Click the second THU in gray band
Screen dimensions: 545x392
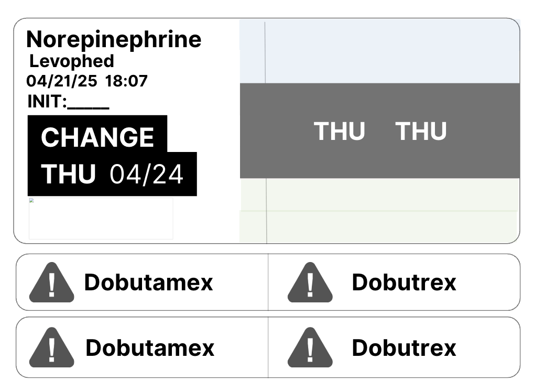pyautogui.click(x=421, y=131)
